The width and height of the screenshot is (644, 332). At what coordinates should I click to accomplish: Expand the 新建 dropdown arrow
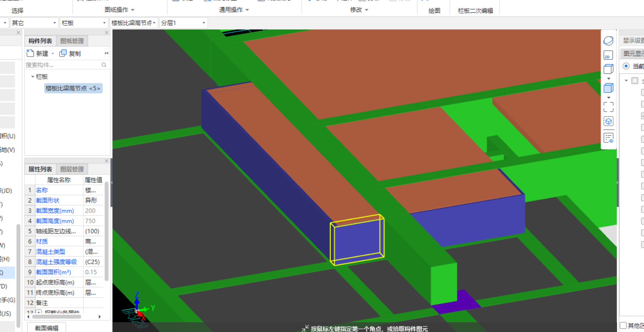(53, 53)
